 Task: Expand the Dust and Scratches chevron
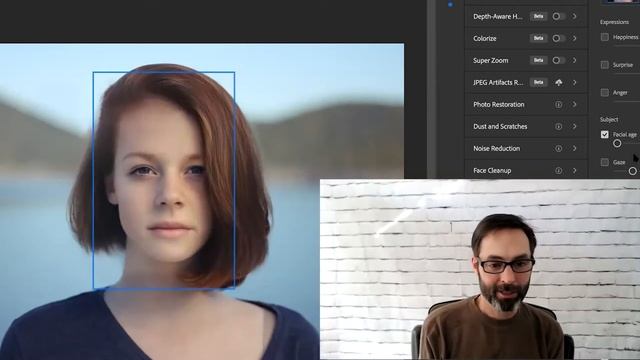[575, 127]
